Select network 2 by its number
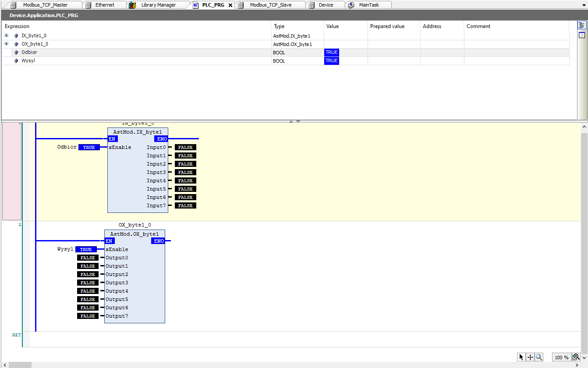 pyautogui.click(x=19, y=224)
